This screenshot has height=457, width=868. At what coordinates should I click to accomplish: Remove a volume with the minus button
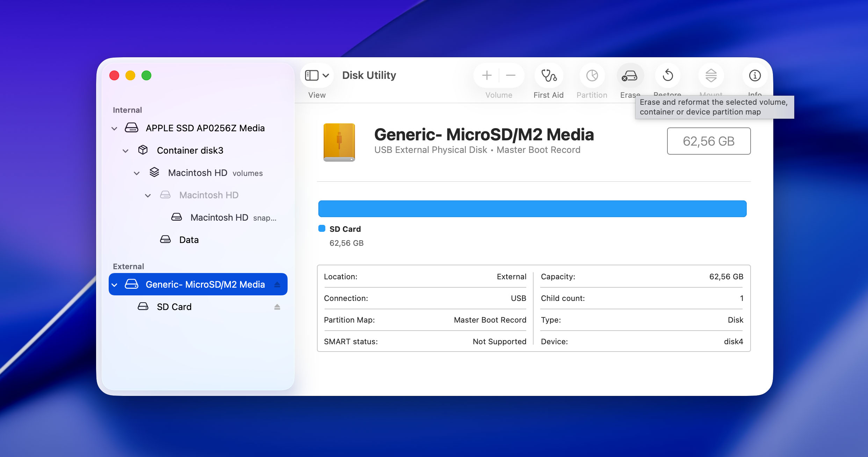[x=511, y=75]
